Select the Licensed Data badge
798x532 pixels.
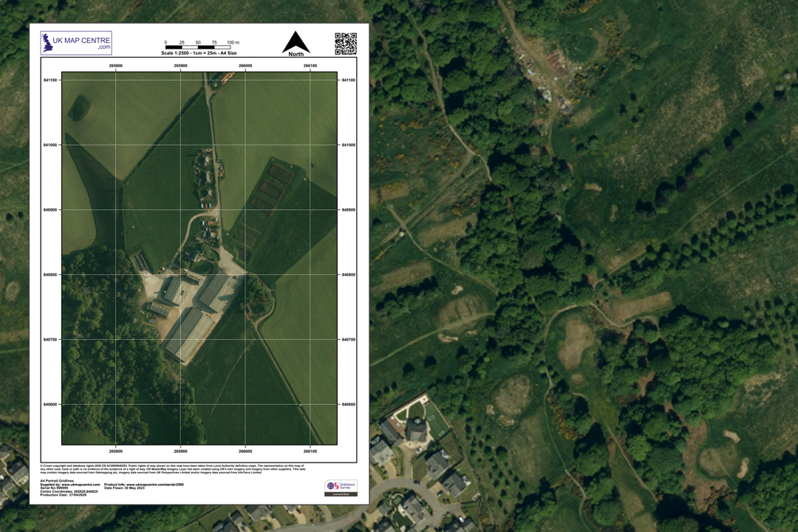(x=341, y=494)
